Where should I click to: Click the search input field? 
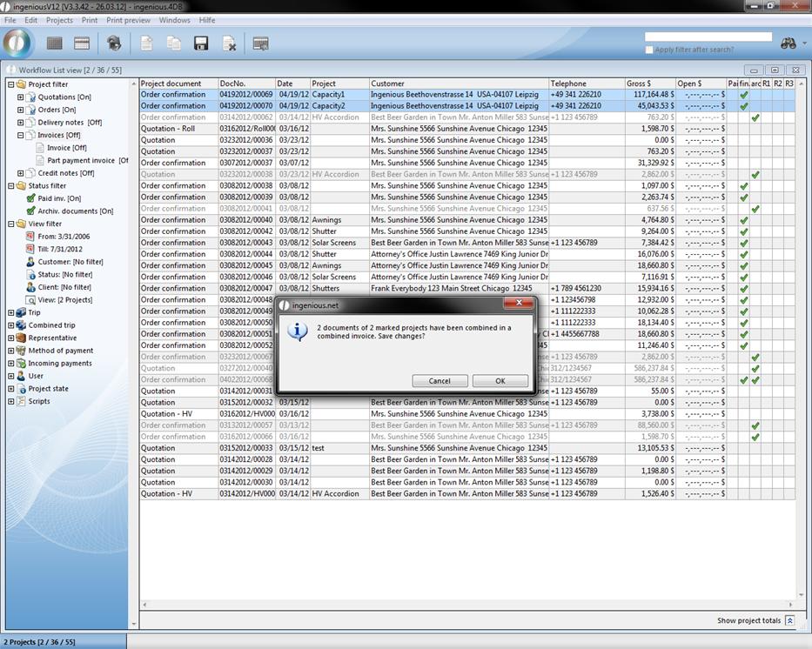708,37
